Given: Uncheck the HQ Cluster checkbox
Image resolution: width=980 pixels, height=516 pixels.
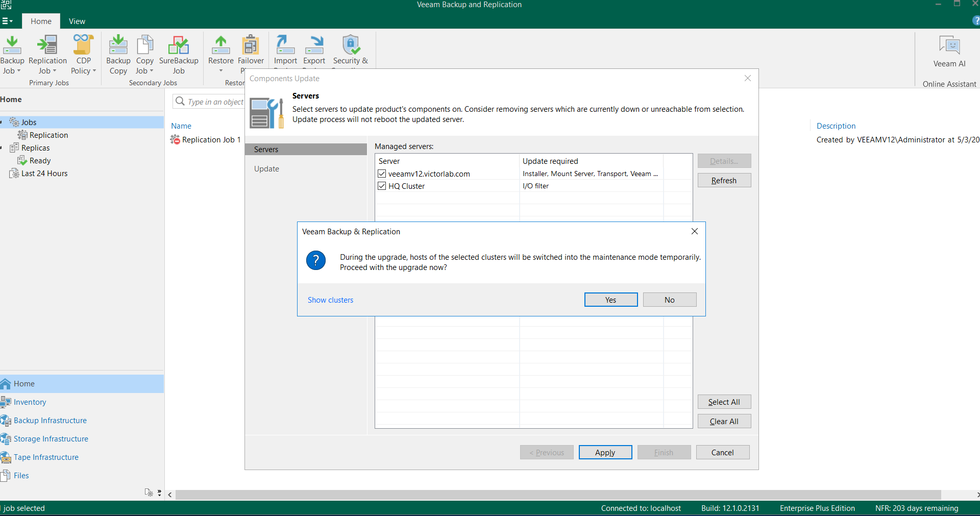Looking at the screenshot, I should pos(382,186).
